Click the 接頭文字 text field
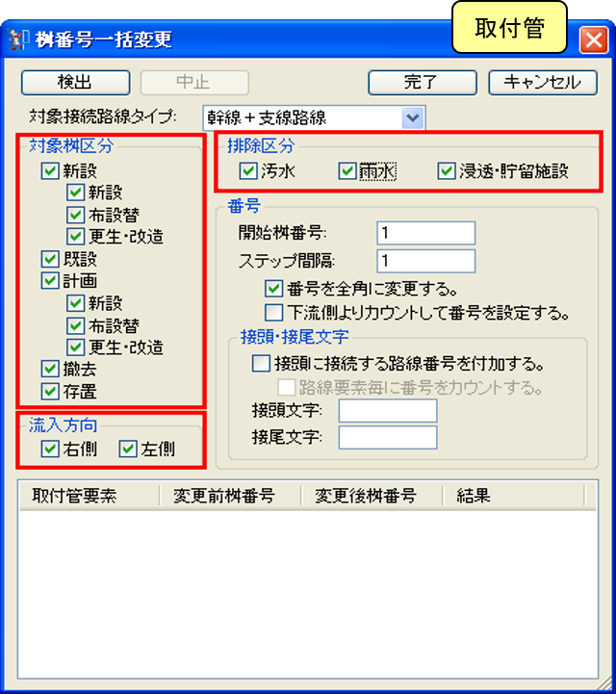 pos(388,411)
